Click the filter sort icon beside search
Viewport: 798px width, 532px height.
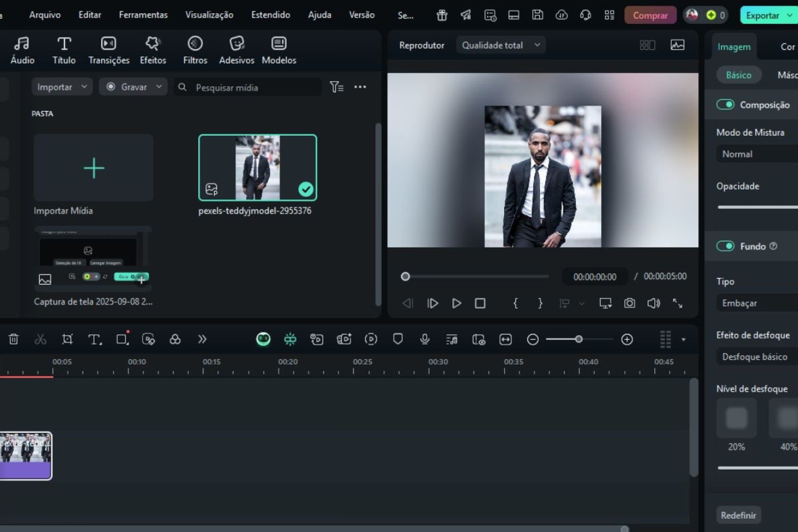pos(336,87)
